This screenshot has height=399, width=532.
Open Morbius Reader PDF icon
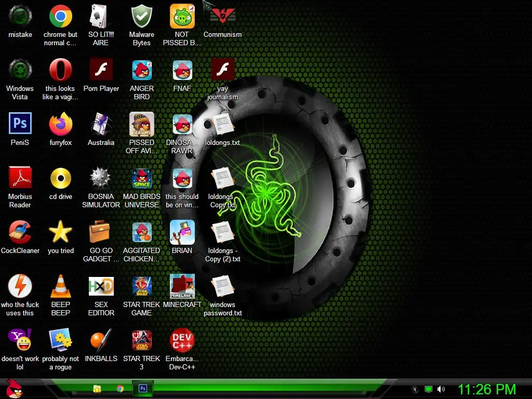pyautogui.click(x=20, y=178)
